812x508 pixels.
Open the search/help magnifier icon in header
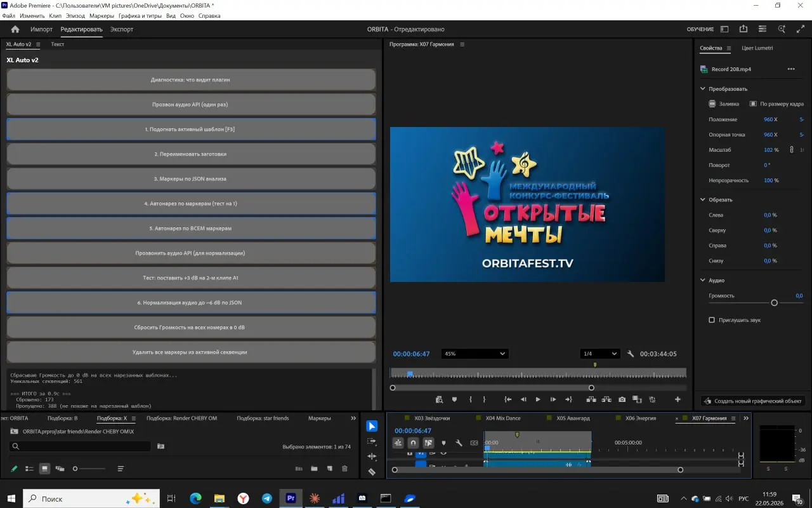pos(782,29)
